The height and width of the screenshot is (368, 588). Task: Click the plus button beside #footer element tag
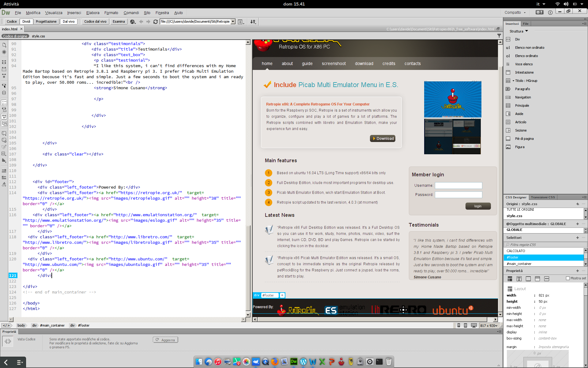coord(282,295)
